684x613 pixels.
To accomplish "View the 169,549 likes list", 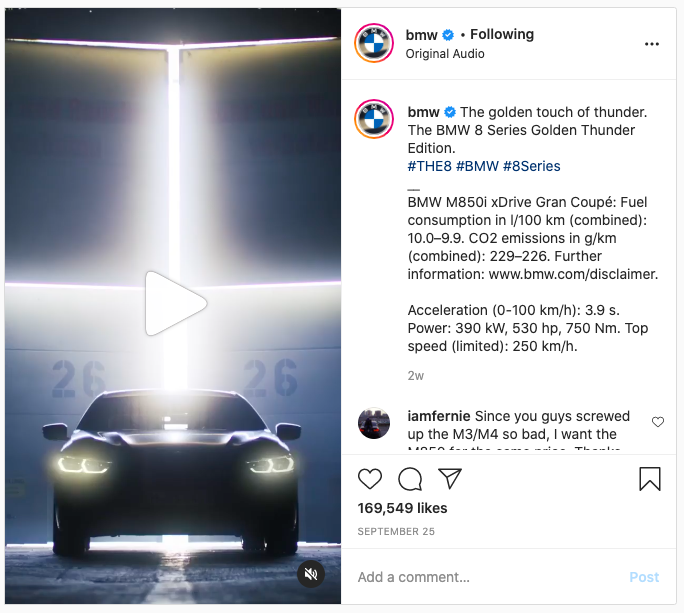I will (x=402, y=508).
